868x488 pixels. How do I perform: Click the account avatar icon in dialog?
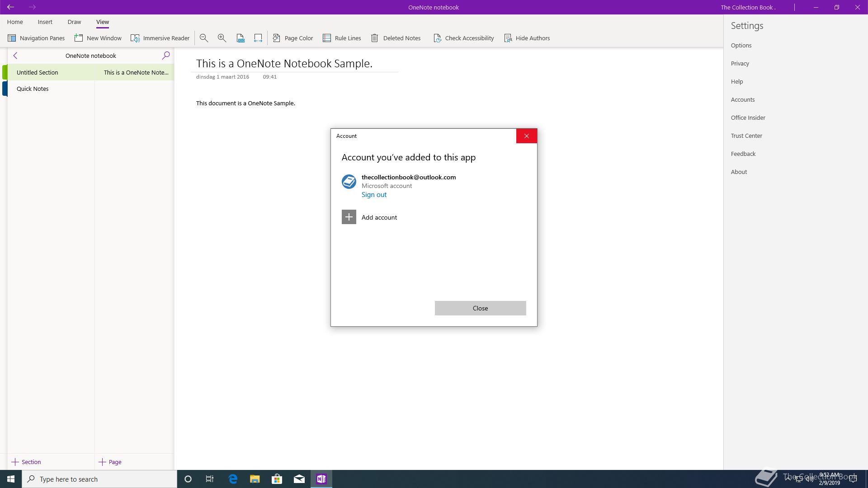[349, 182]
